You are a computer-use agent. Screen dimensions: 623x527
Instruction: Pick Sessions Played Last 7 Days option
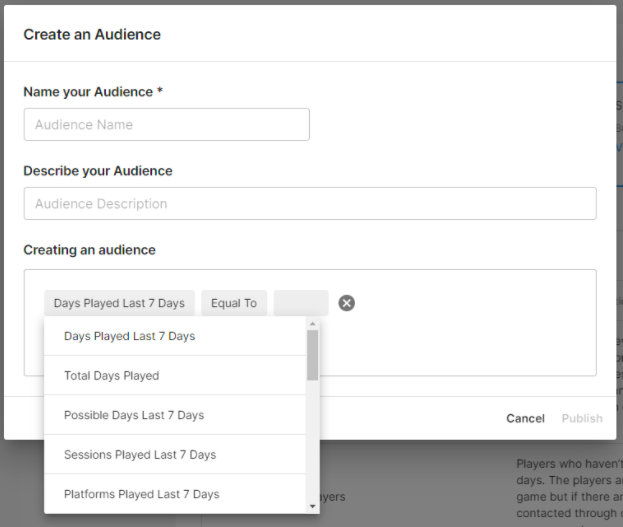click(x=139, y=455)
